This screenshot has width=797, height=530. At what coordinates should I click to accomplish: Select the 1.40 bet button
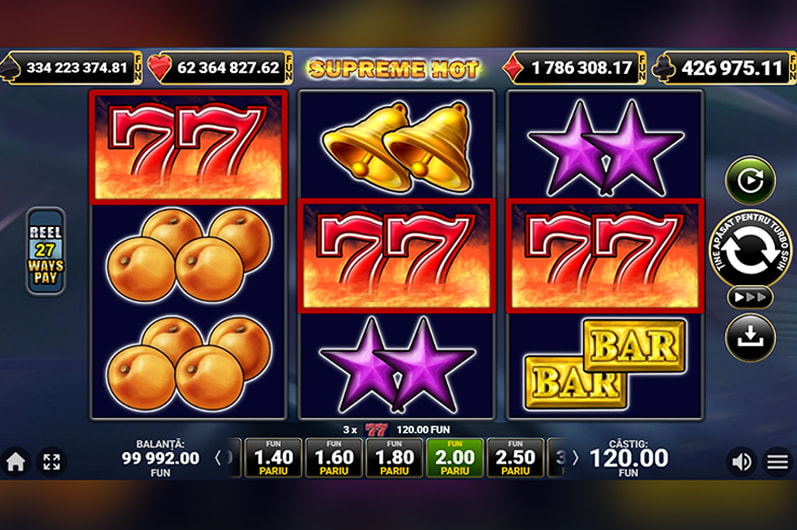(x=273, y=458)
